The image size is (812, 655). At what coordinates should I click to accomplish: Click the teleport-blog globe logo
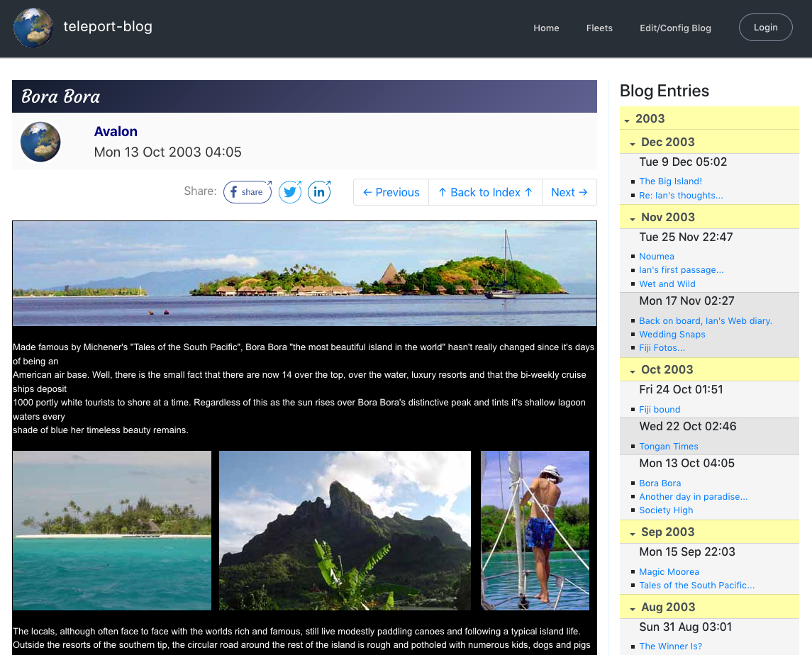tap(33, 28)
